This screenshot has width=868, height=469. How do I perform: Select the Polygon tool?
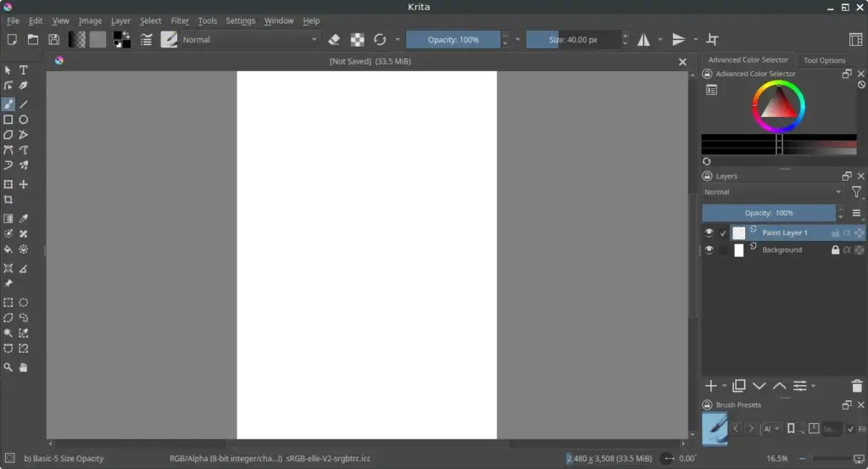[x=8, y=135]
